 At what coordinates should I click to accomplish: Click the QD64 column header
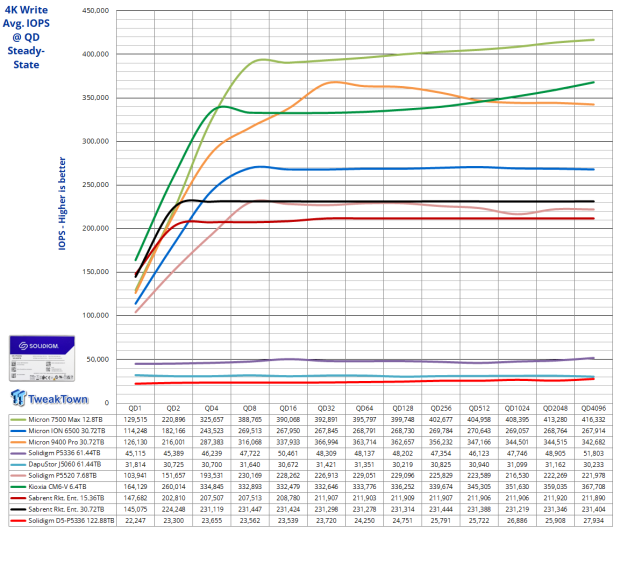[364, 408]
